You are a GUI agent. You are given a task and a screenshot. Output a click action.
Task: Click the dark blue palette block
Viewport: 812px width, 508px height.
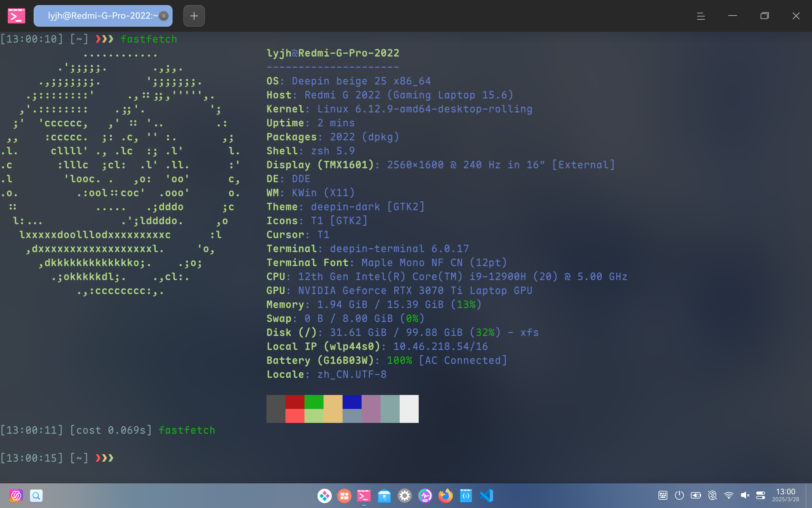(352, 402)
